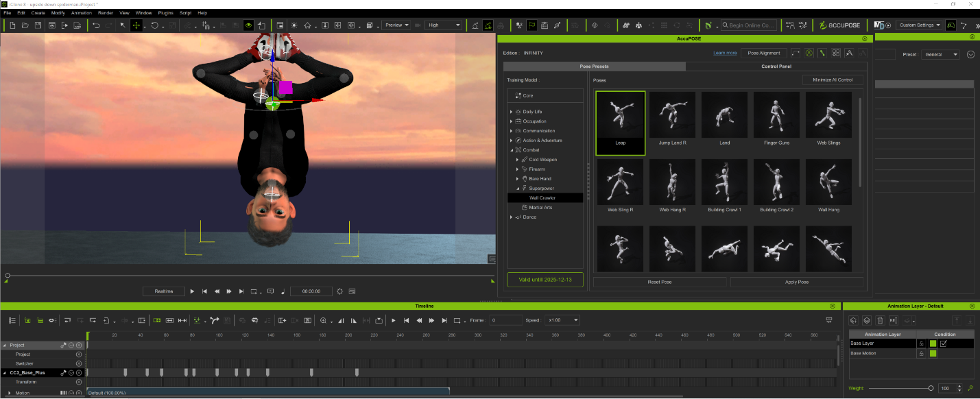Remove the Switcher track with its X icon
Image resolution: width=980 pixels, height=399 pixels.
(x=79, y=363)
